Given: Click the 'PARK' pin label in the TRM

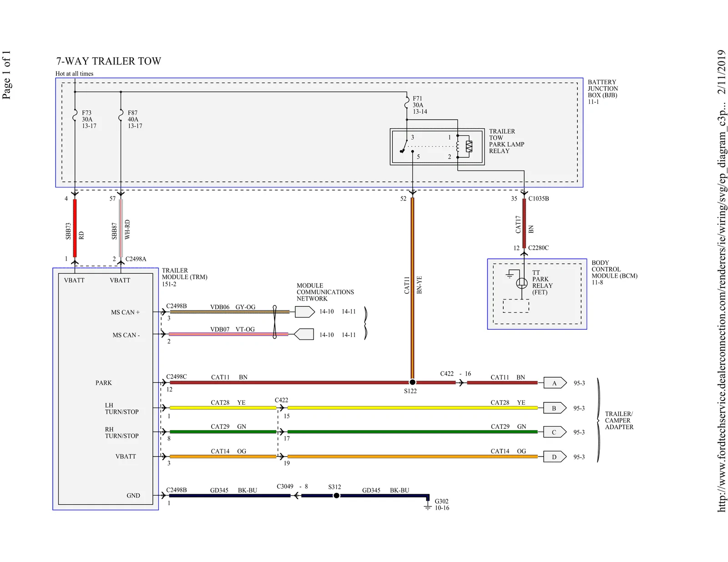Looking at the screenshot, I should (x=104, y=383).
